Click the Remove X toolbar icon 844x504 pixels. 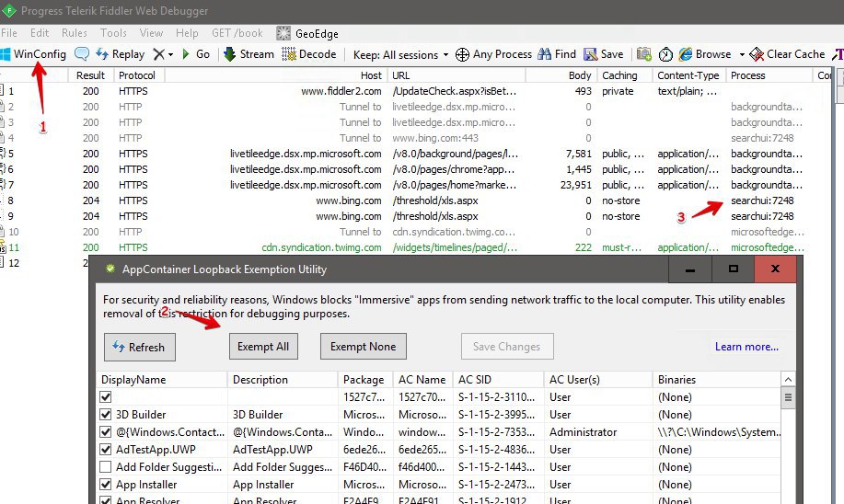tap(159, 54)
